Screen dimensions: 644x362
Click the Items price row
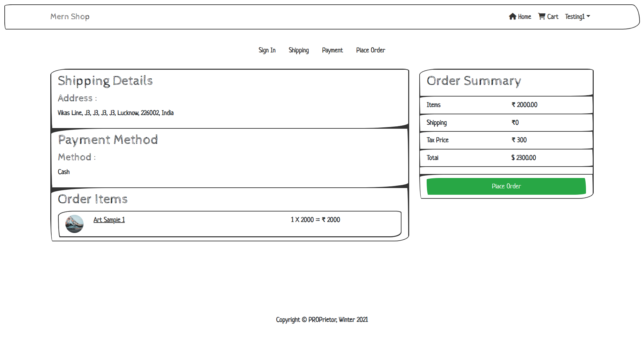click(x=506, y=105)
